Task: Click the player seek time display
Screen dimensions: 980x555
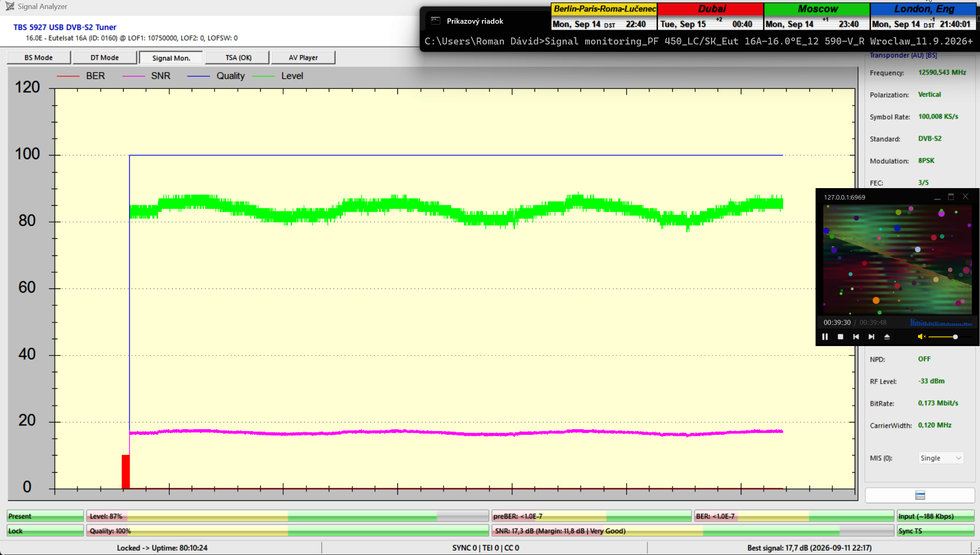Action: (x=855, y=322)
